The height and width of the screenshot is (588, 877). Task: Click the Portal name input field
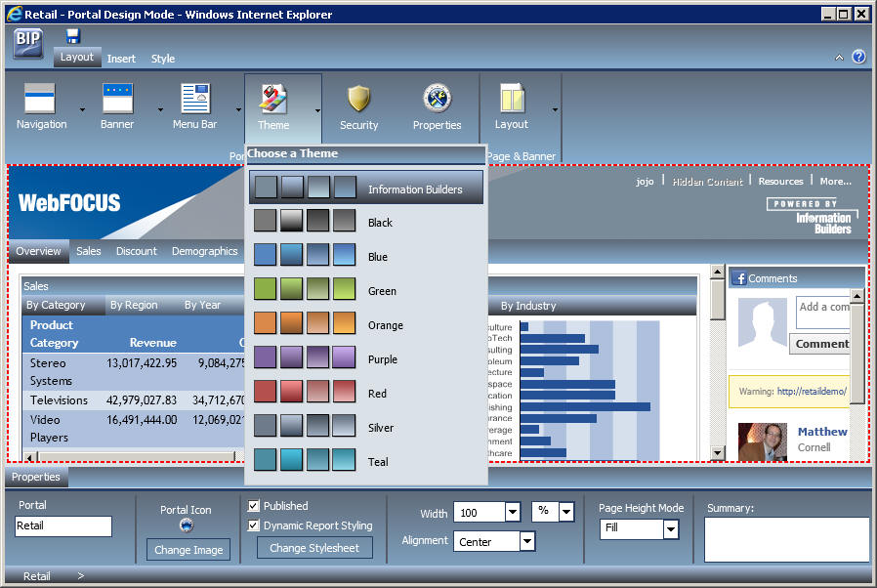click(63, 525)
